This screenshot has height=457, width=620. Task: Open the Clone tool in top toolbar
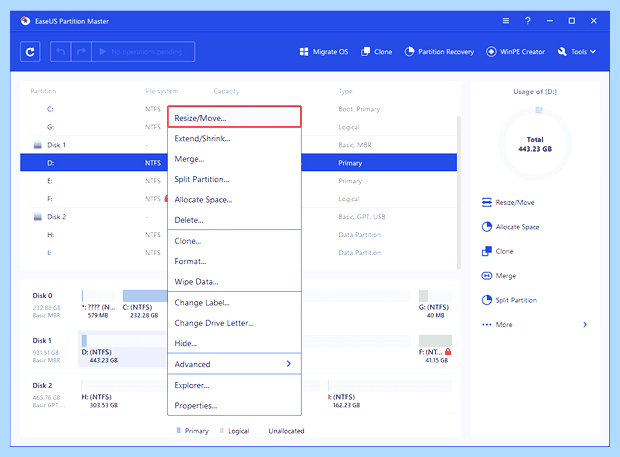click(376, 52)
